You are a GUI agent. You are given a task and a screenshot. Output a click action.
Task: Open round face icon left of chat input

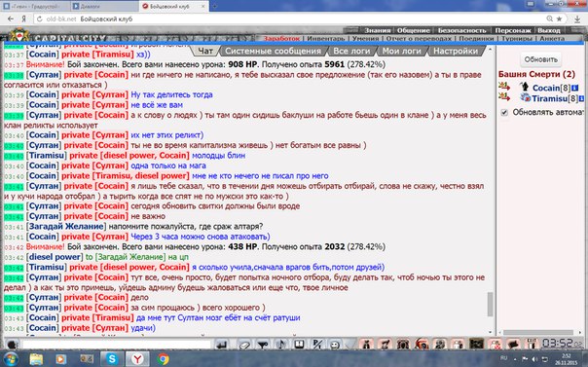[13, 345]
